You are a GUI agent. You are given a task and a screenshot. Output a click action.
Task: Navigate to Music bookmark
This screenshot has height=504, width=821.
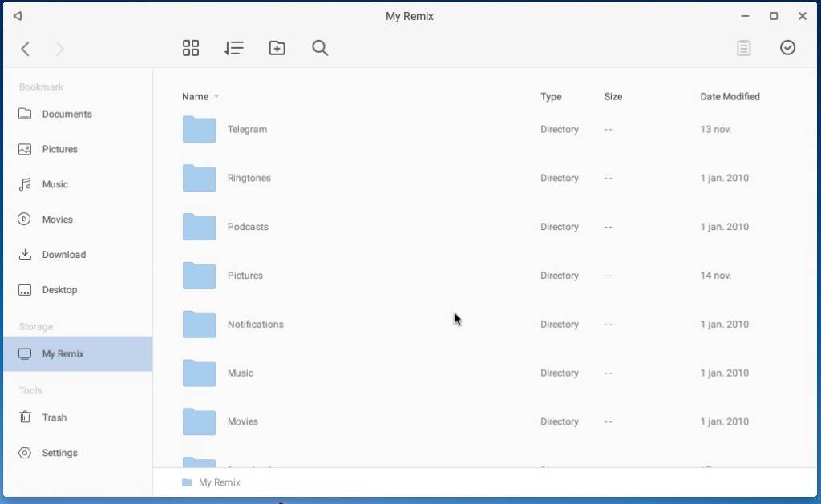point(55,184)
